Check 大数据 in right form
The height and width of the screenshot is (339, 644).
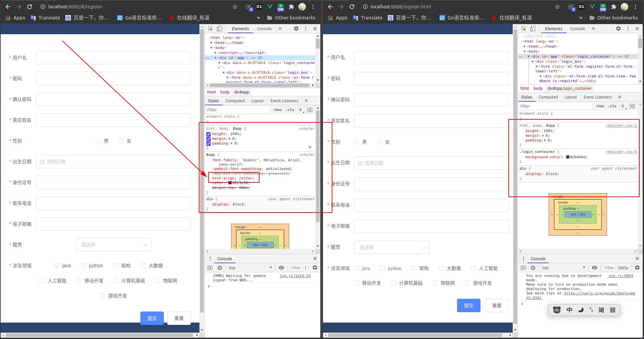(441, 268)
